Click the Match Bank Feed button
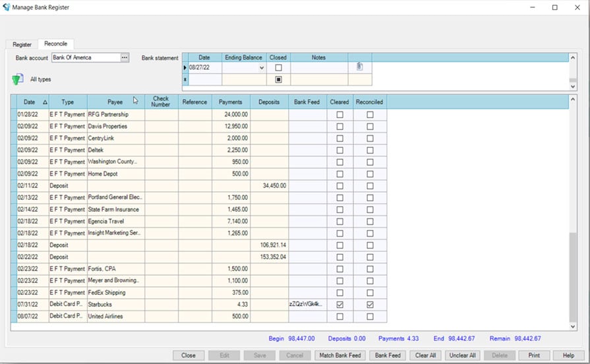This screenshot has width=590, height=364. click(340, 355)
